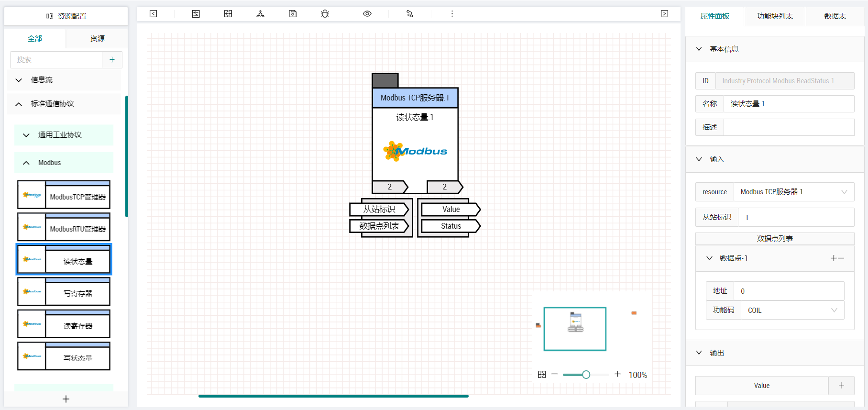The width and height of the screenshot is (868, 410).
Task: Select the 写状态量 palette block
Action: click(x=64, y=356)
